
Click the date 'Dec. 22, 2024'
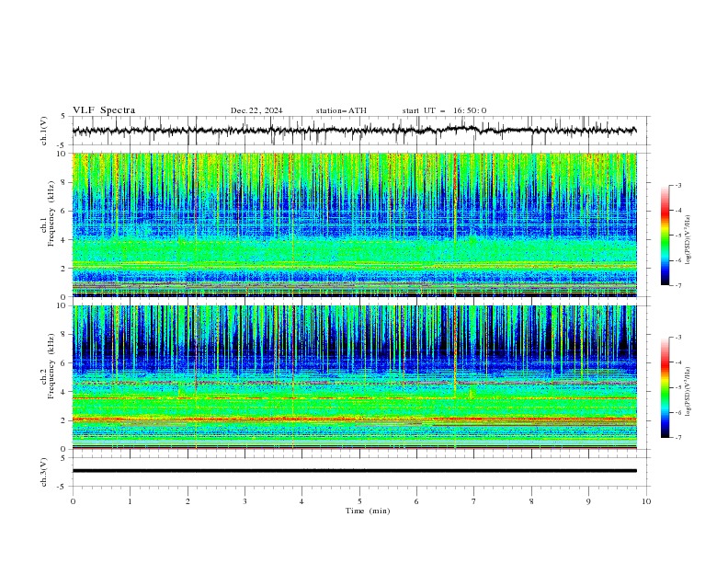(256, 110)
